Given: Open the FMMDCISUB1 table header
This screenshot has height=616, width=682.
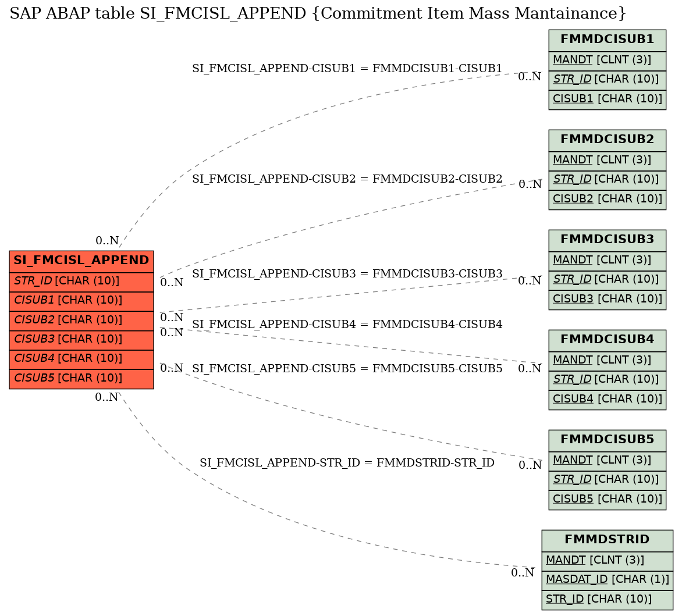Looking at the screenshot, I should click(x=607, y=41).
